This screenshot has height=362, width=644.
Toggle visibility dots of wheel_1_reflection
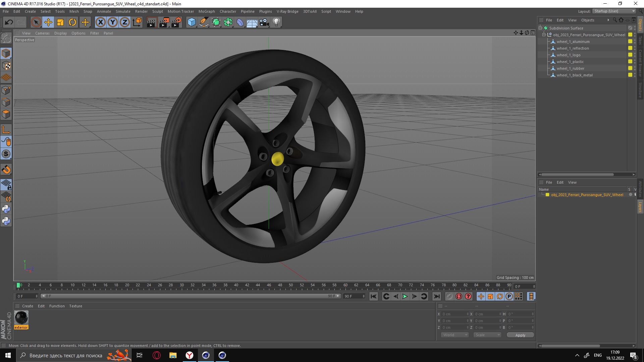tap(635, 48)
